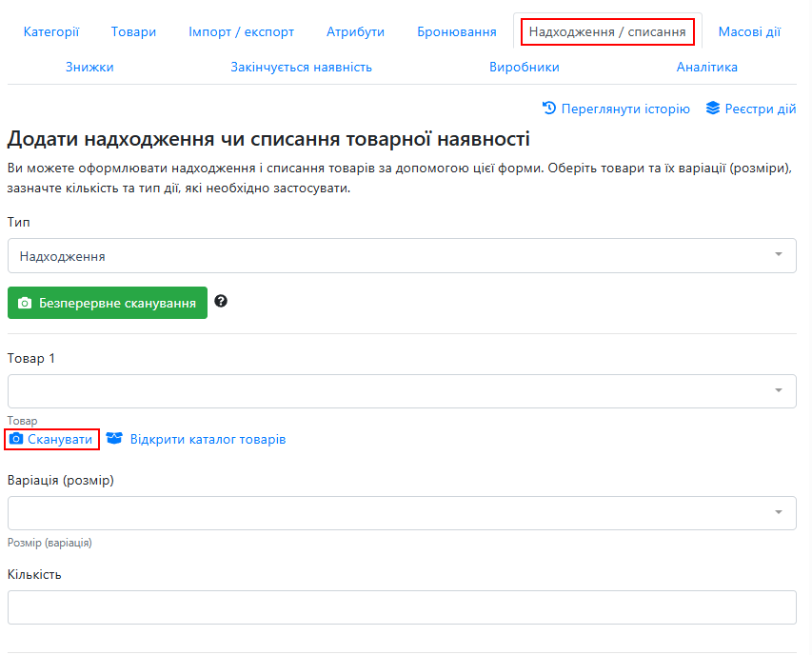
Task: Open the Реєстри дій link
Action: coord(761,109)
